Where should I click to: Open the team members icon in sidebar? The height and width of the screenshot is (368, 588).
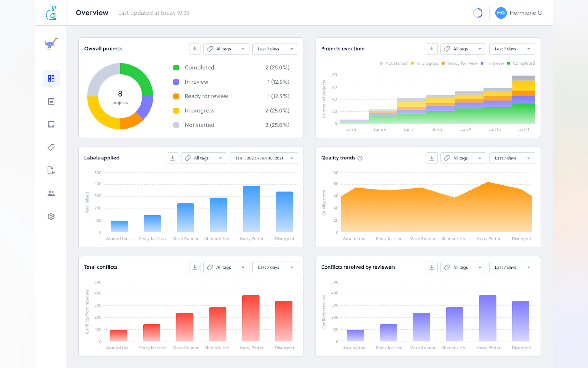coord(51,193)
